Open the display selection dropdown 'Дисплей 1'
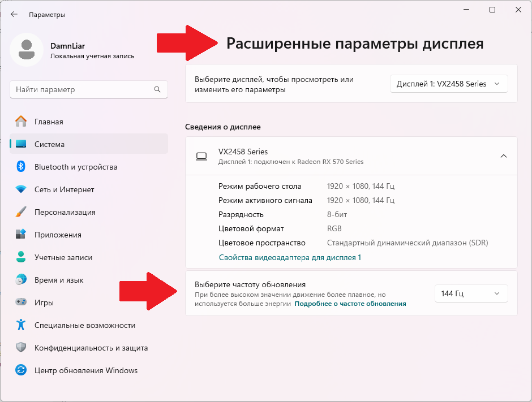This screenshot has width=532, height=402. (449, 84)
